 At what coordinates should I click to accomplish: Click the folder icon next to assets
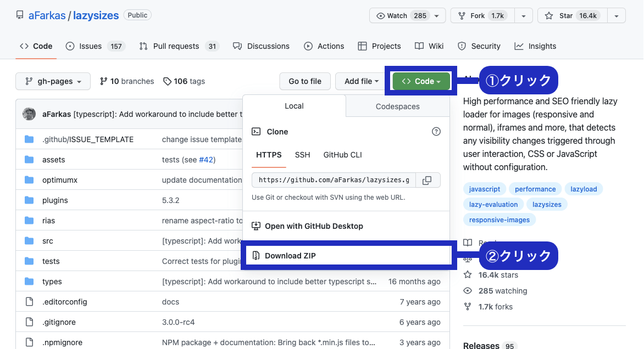29,160
